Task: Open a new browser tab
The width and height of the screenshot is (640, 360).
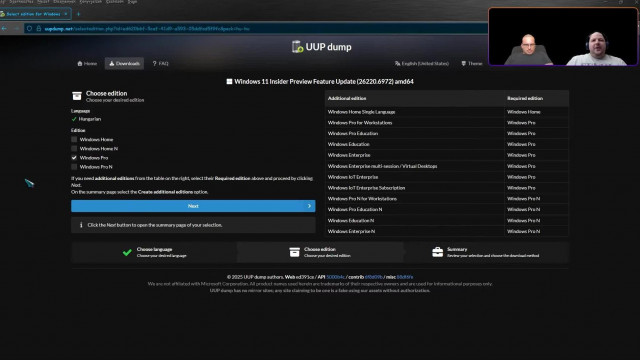Action: click(x=78, y=14)
